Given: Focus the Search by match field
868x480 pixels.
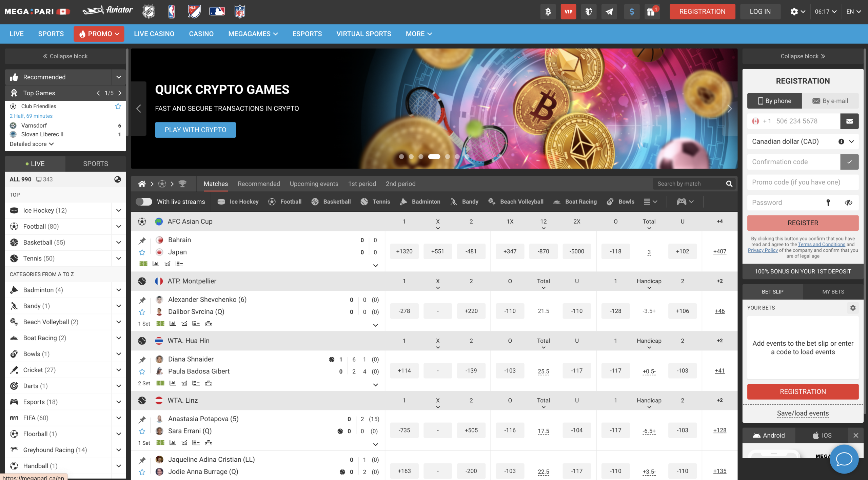Looking at the screenshot, I should [x=689, y=184].
